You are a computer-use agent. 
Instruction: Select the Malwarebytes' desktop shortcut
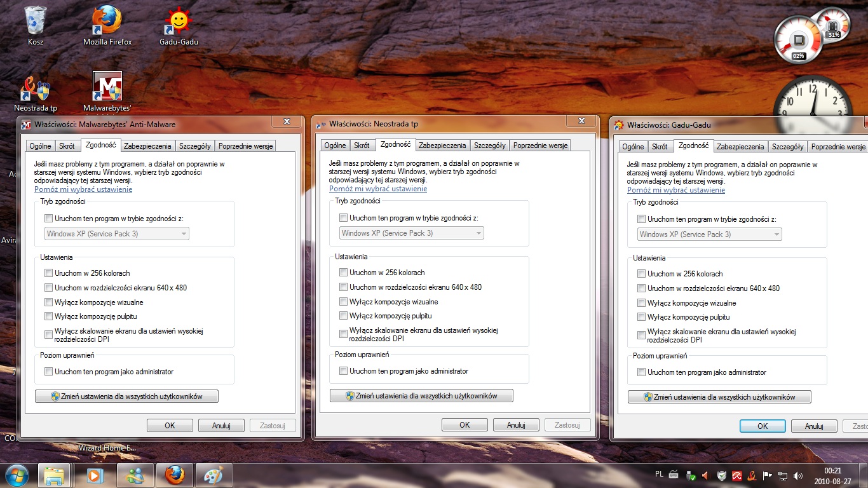click(x=107, y=92)
